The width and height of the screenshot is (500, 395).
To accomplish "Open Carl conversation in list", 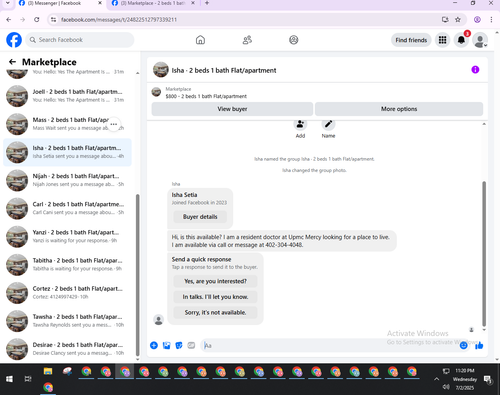I will pos(67,209).
